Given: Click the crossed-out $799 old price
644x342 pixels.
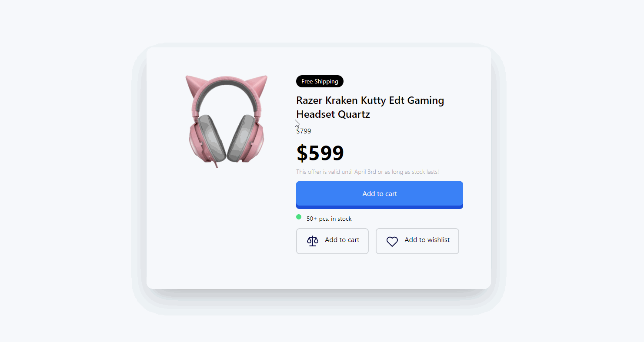Looking at the screenshot, I should pyautogui.click(x=304, y=131).
